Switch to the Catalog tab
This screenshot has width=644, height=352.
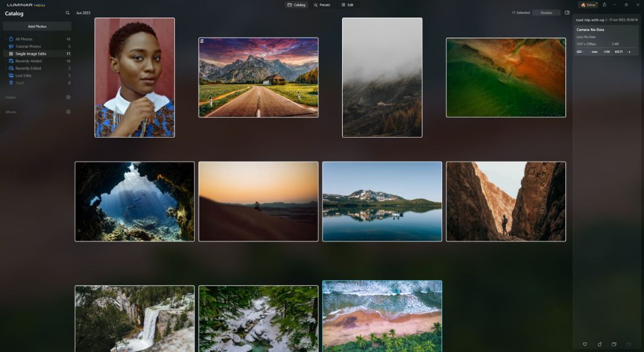click(x=297, y=5)
